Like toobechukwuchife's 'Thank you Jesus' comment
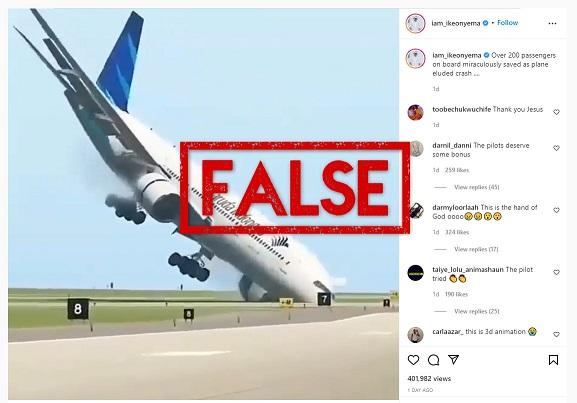The width and height of the screenshot is (577, 403). pos(556,112)
